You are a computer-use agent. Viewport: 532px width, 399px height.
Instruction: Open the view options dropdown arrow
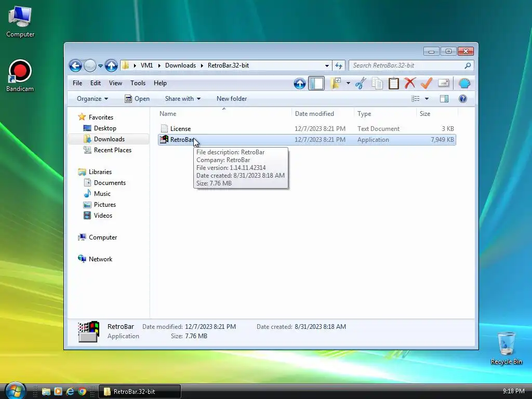(x=427, y=99)
